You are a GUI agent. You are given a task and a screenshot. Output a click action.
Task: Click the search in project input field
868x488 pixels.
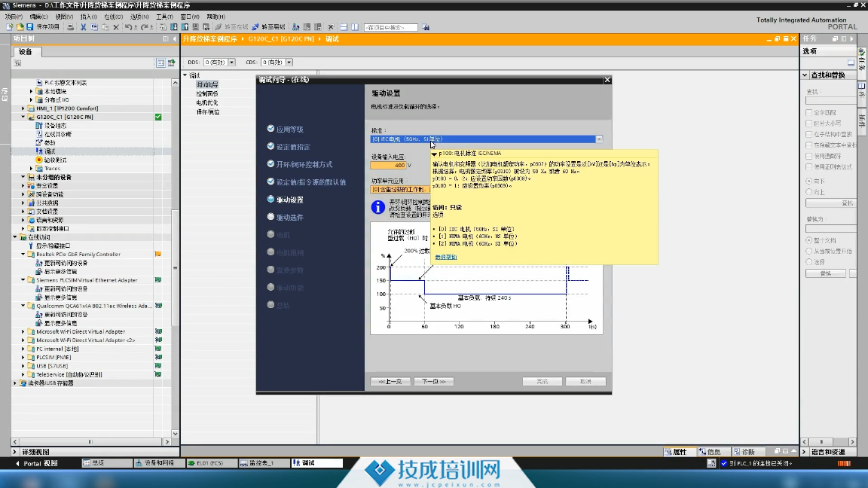tap(391, 27)
